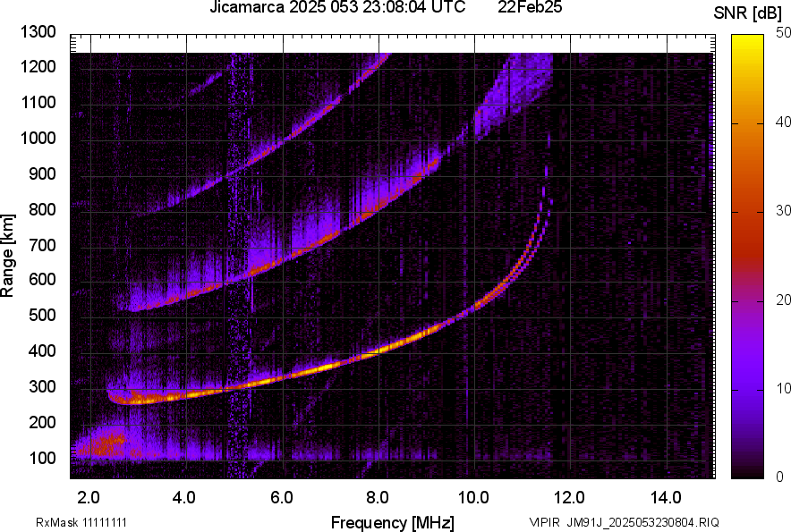Click the 10.0 frequency tick label
Viewport: 791px width, 532px height.
pyautogui.click(x=473, y=498)
